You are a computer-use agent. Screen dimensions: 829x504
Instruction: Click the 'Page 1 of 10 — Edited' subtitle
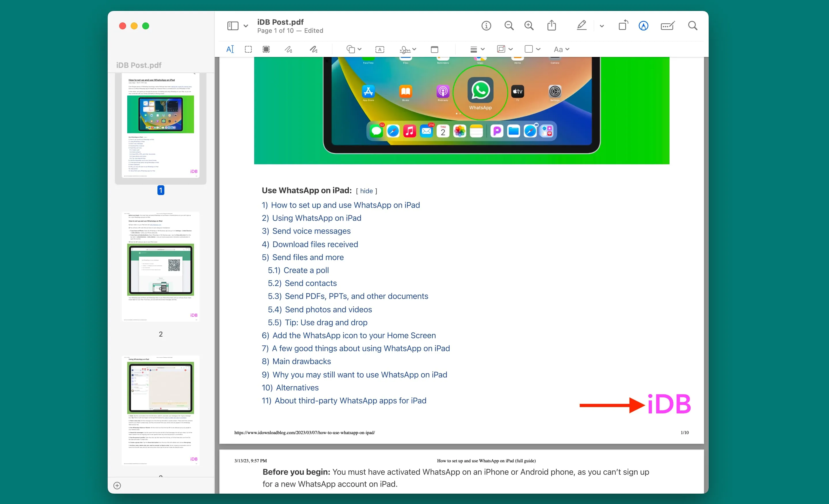[290, 30]
